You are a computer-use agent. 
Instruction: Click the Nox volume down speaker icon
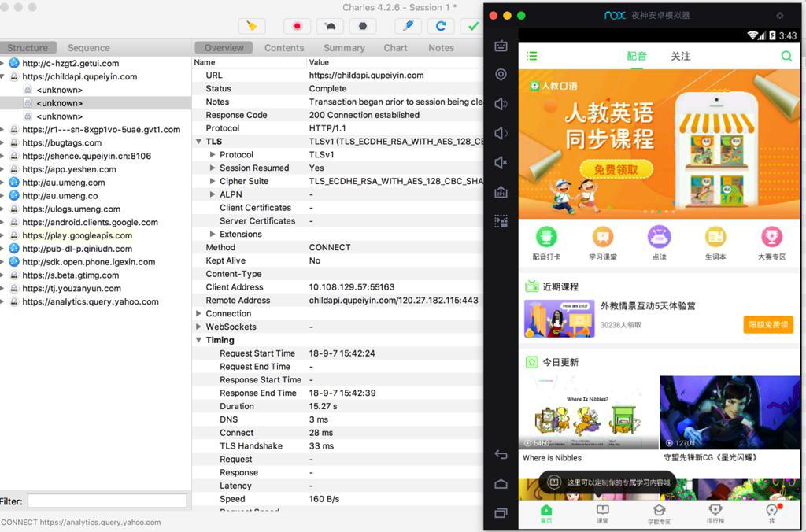tap(501, 134)
